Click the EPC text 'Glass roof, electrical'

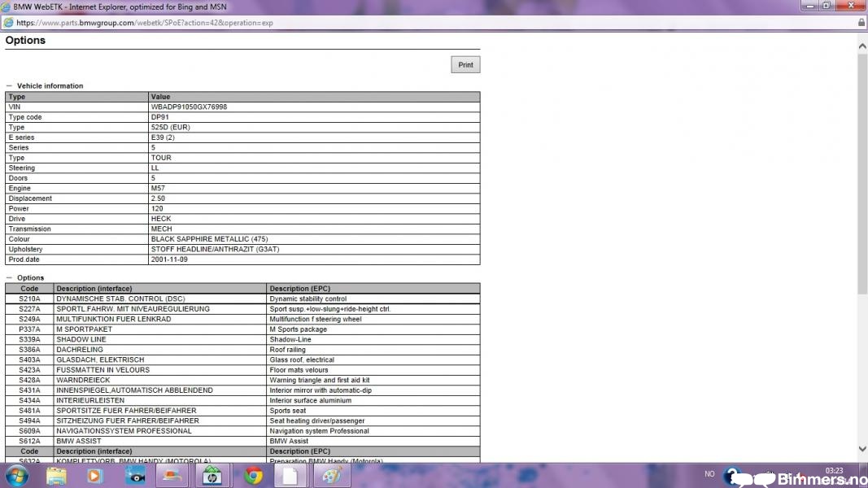[x=302, y=359]
